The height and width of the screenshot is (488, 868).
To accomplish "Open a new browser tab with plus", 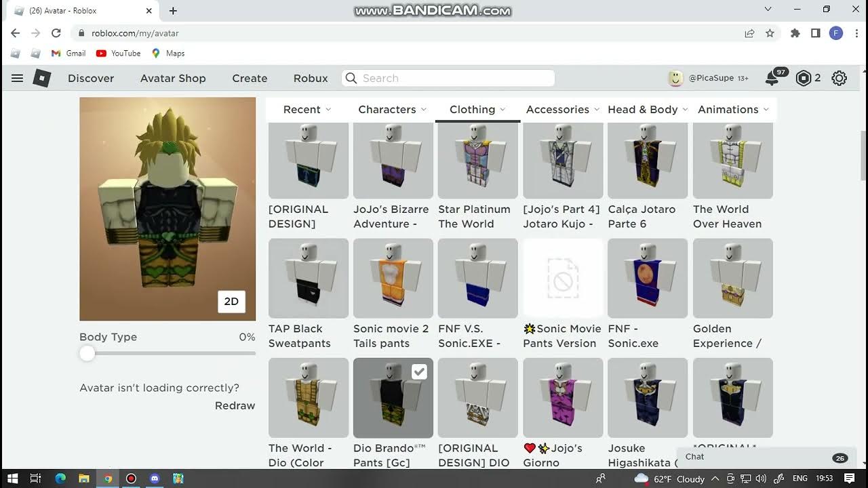I will click(x=173, y=11).
